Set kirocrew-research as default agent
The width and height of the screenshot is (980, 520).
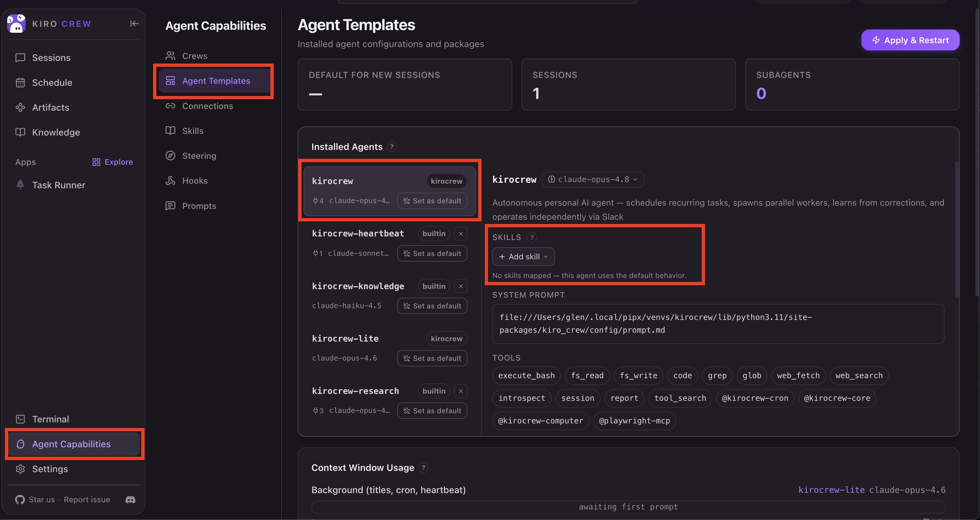tap(432, 411)
